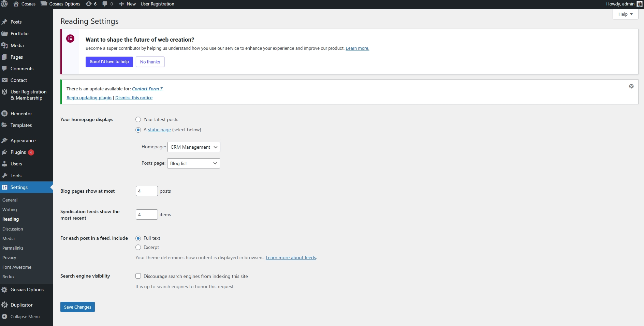Collapse the admin menu with arrow icon
The image size is (644, 326).
pos(4,316)
